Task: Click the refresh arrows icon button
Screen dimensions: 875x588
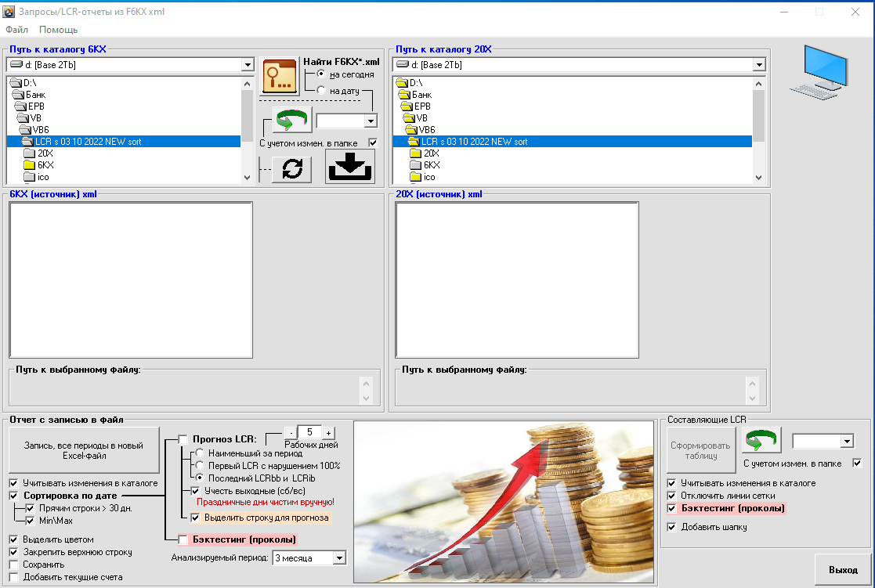Action: pyautogui.click(x=292, y=169)
